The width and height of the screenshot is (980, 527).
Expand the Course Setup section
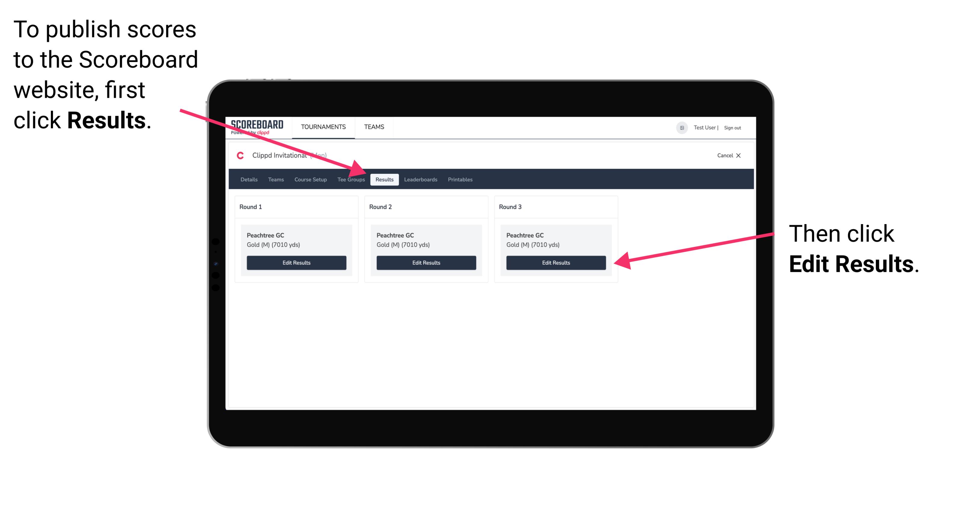tap(310, 179)
